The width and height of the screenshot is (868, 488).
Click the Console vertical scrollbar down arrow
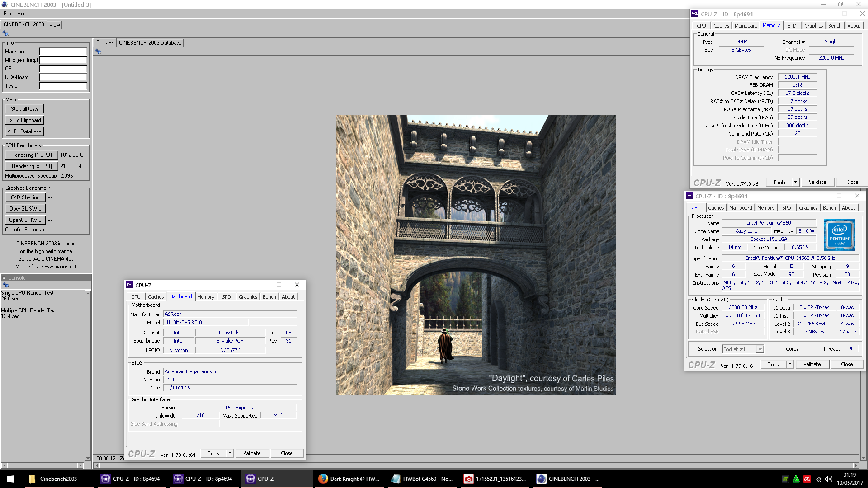(88, 458)
